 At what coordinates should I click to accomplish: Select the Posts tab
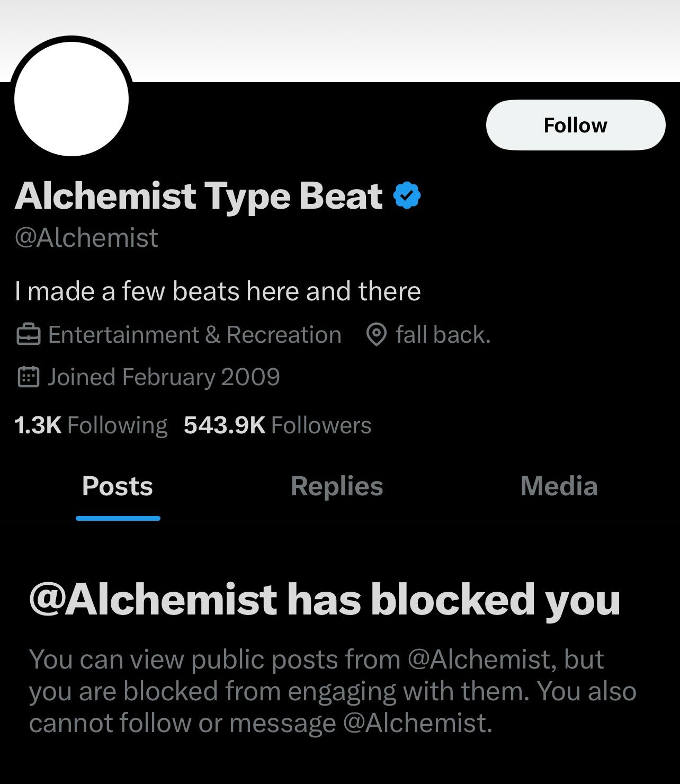(118, 486)
